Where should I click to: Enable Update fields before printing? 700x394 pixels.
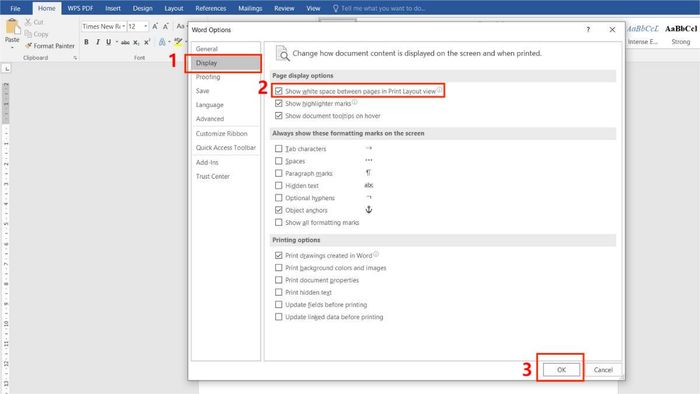click(x=279, y=304)
